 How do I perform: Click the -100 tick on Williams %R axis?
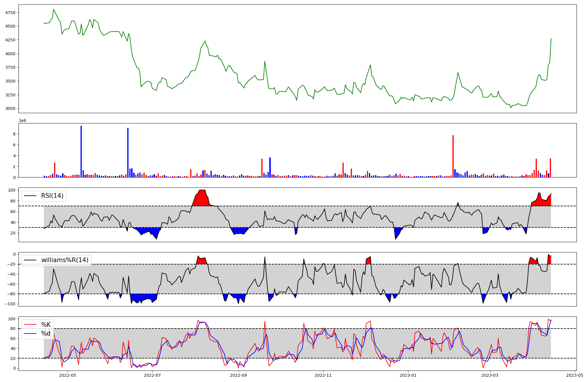[x=10, y=304]
